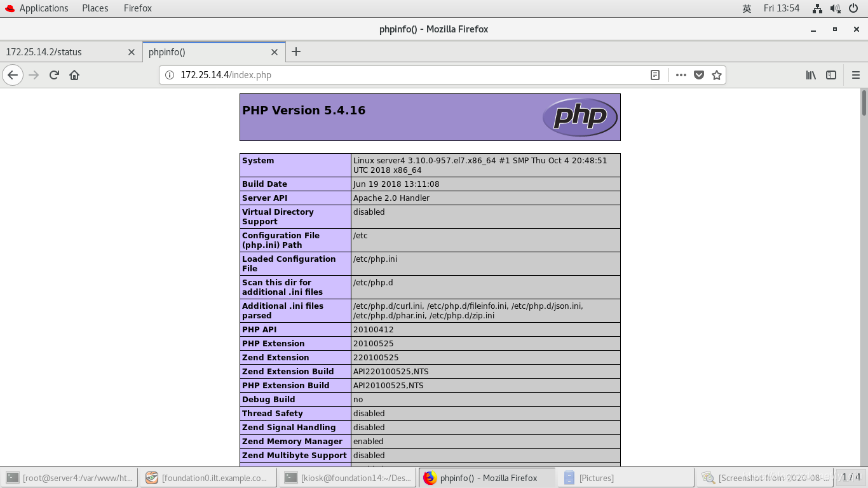Image resolution: width=868 pixels, height=488 pixels.
Task: Reload the current page
Action: (x=54, y=75)
